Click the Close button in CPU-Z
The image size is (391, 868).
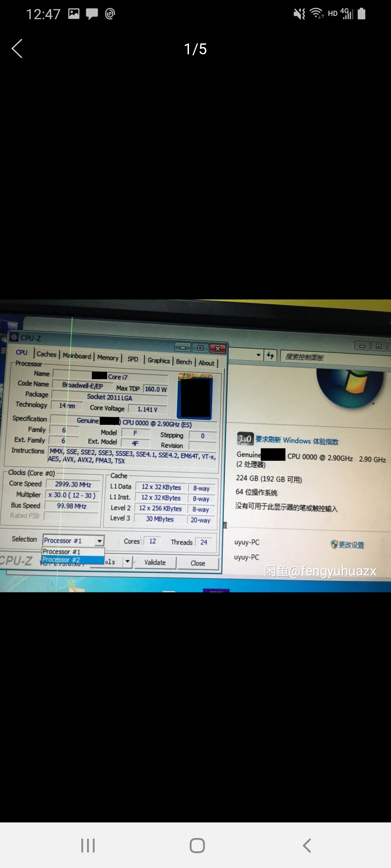click(x=198, y=563)
